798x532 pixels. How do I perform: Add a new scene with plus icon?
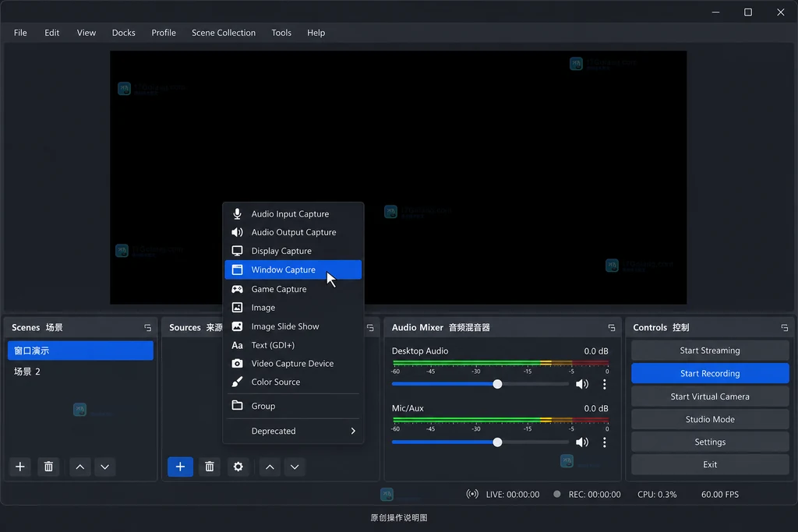point(19,467)
